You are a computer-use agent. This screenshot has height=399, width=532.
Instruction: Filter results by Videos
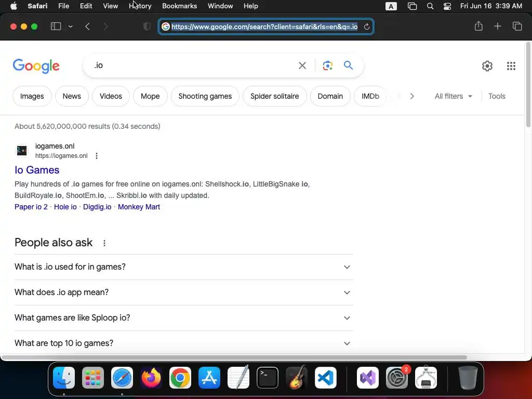pos(111,96)
